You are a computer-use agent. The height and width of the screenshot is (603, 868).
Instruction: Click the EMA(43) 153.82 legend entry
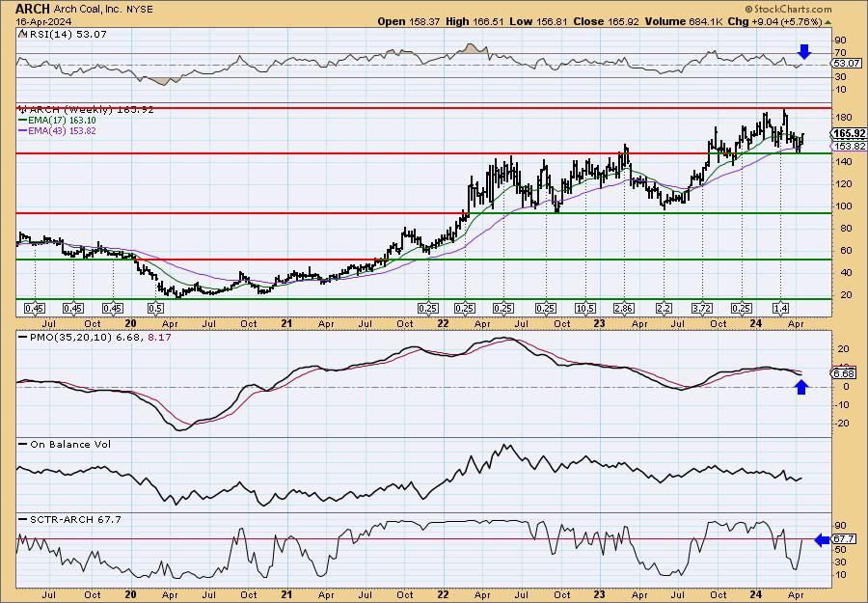tap(62, 130)
